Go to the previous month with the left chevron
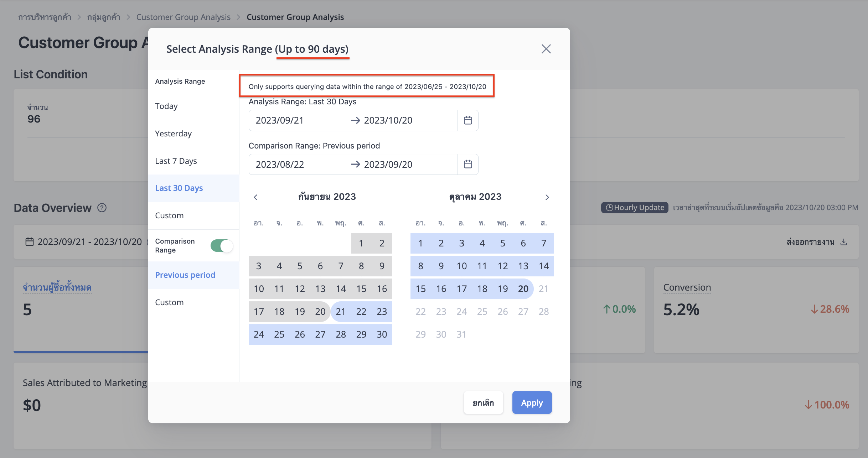 (x=255, y=197)
